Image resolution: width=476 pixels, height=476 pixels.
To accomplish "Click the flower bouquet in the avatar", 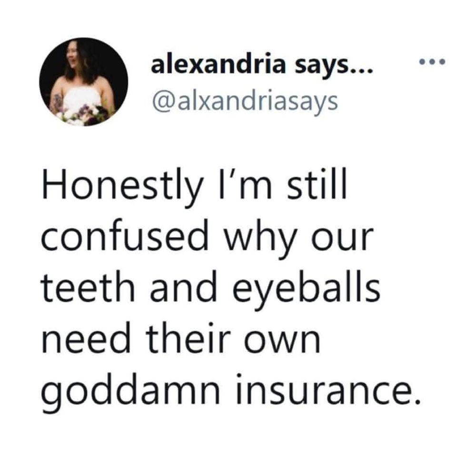I will pos(82,115).
